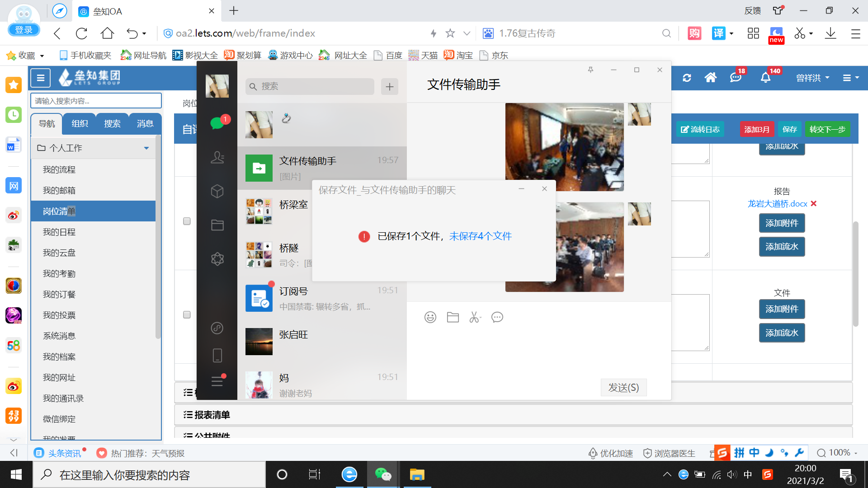Click the screenshot scissors icon in chat
The width and height of the screenshot is (868, 488).
click(474, 317)
